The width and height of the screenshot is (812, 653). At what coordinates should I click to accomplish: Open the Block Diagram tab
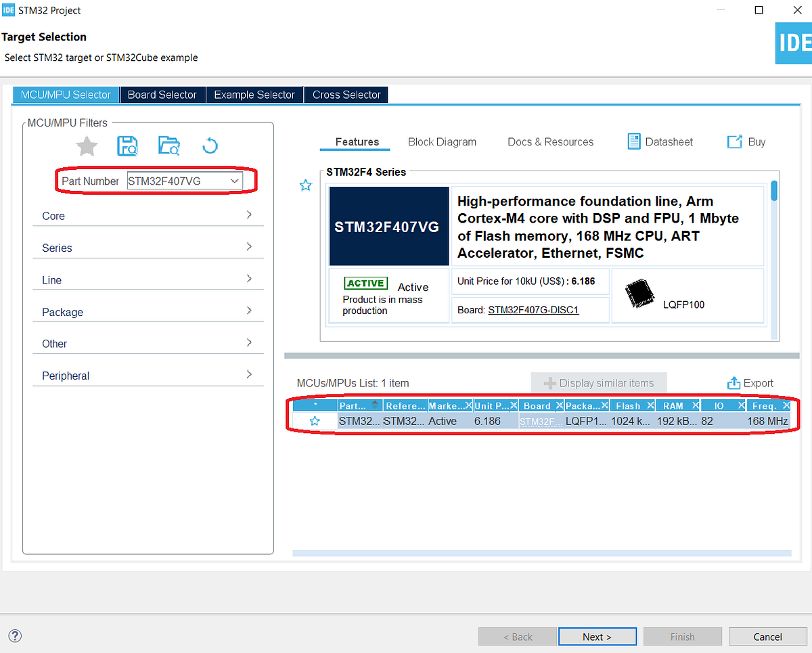[x=442, y=141]
